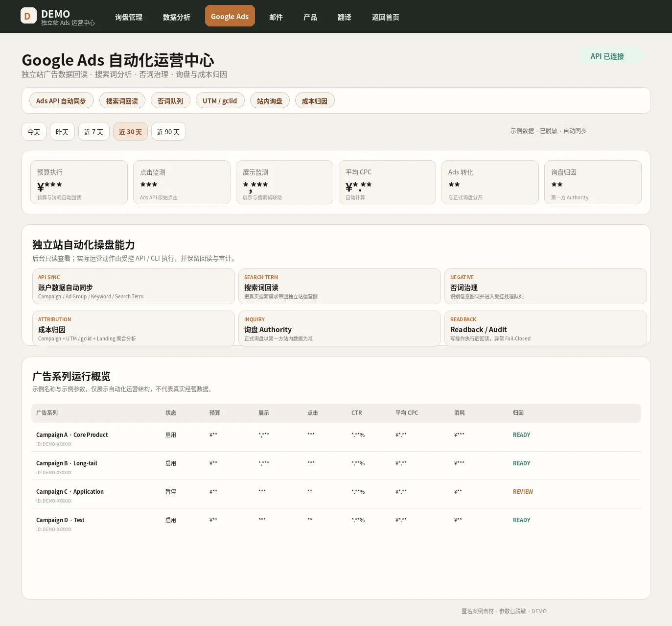The height and width of the screenshot is (626, 672).
Task: Open the 平均 CPC metric card
Action: click(x=387, y=182)
